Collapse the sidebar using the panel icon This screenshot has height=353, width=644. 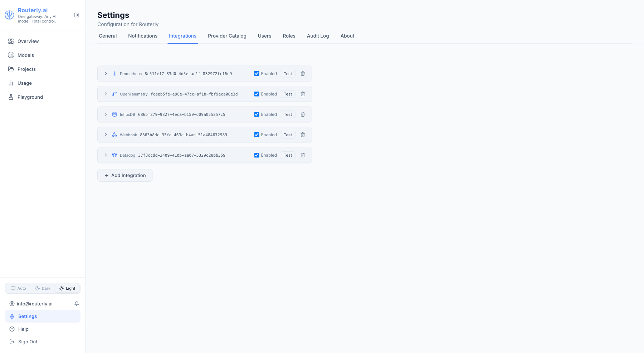pos(77,15)
